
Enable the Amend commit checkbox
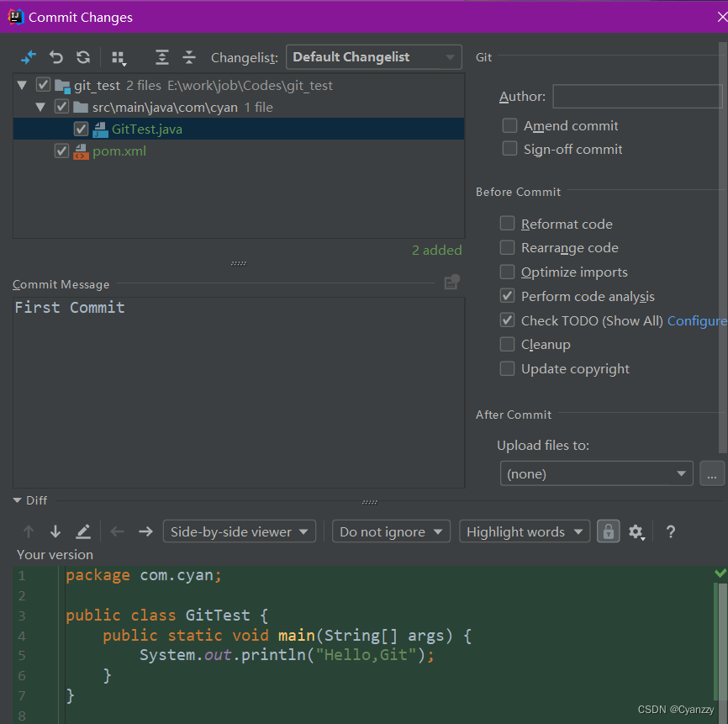tap(509, 125)
